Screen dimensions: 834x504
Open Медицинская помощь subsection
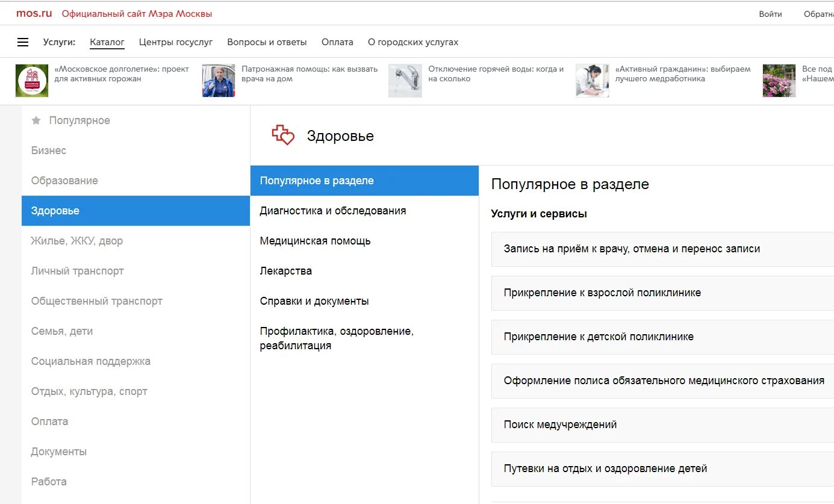364,241
